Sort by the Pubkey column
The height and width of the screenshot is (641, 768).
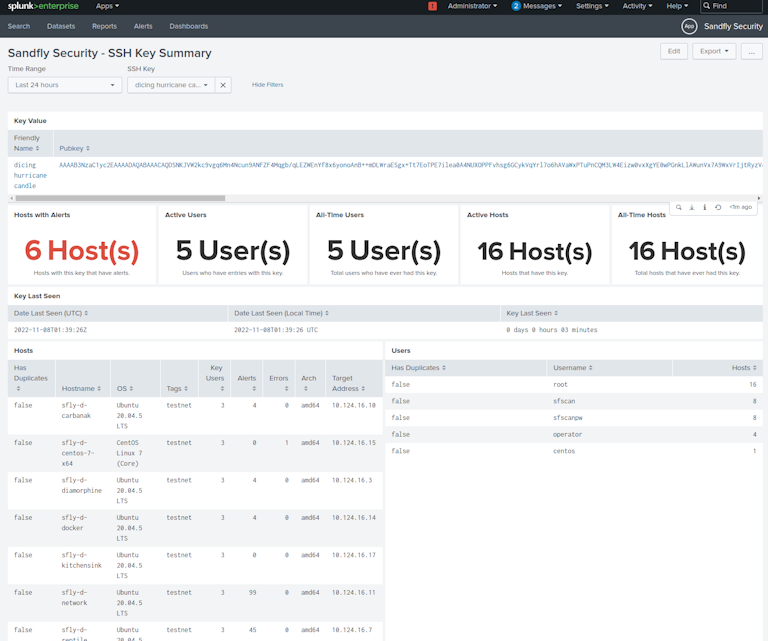pyautogui.click(x=74, y=148)
